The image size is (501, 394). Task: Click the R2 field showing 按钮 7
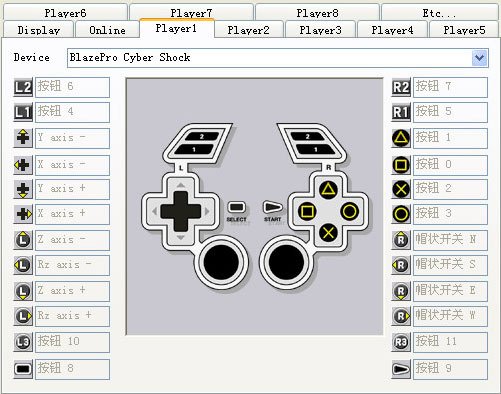click(450, 87)
